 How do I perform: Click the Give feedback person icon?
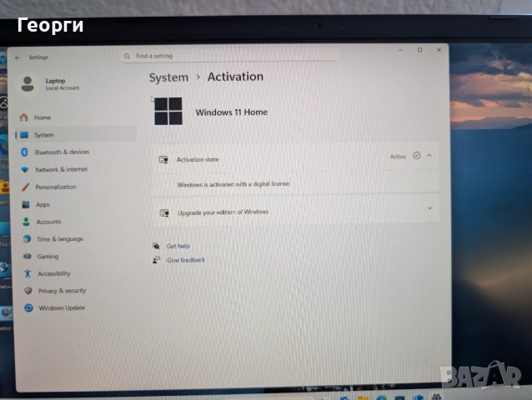pyautogui.click(x=156, y=260)
